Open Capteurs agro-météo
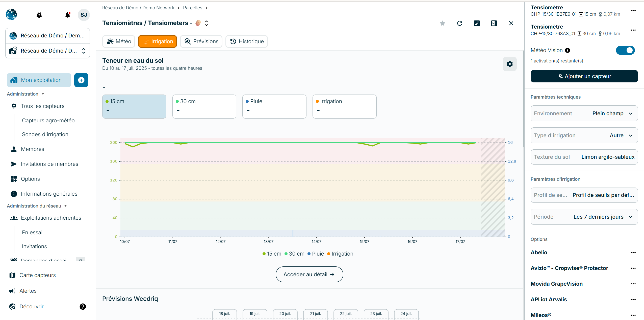The image size is (644, 320). pyautogui.click(x=48, y=121)
